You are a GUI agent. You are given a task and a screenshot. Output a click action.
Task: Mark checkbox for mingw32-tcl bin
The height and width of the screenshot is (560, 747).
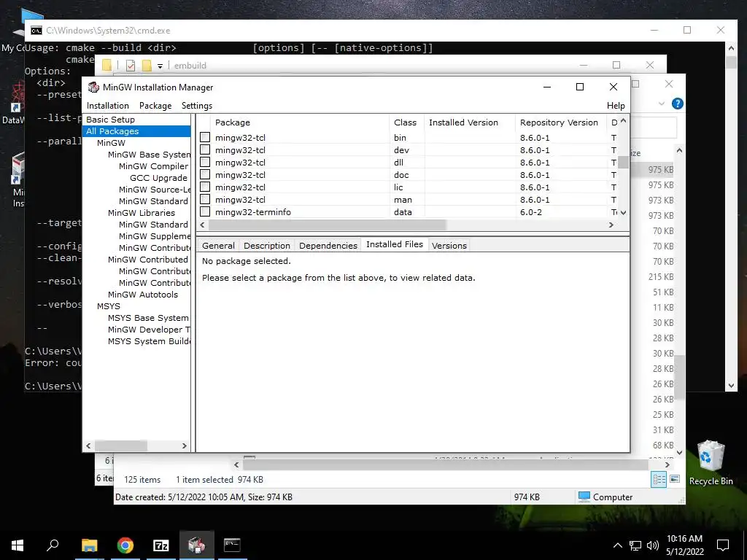(205, 137)
